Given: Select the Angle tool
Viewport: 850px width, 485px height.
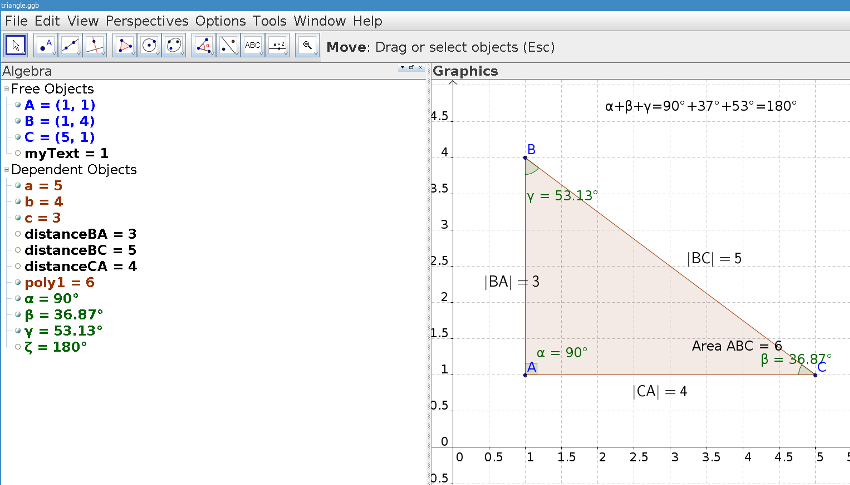Looking at the screenshot, I should click(204, 46).
